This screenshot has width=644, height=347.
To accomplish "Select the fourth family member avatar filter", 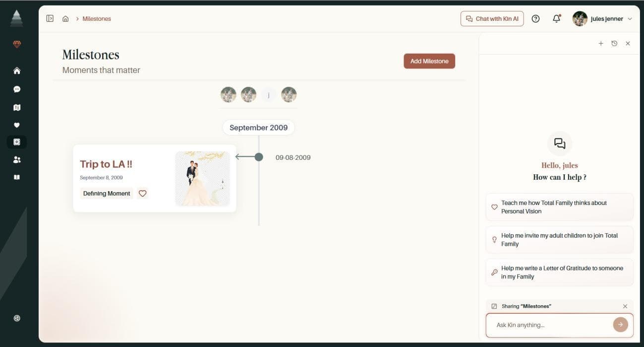I will pos(289,94).
